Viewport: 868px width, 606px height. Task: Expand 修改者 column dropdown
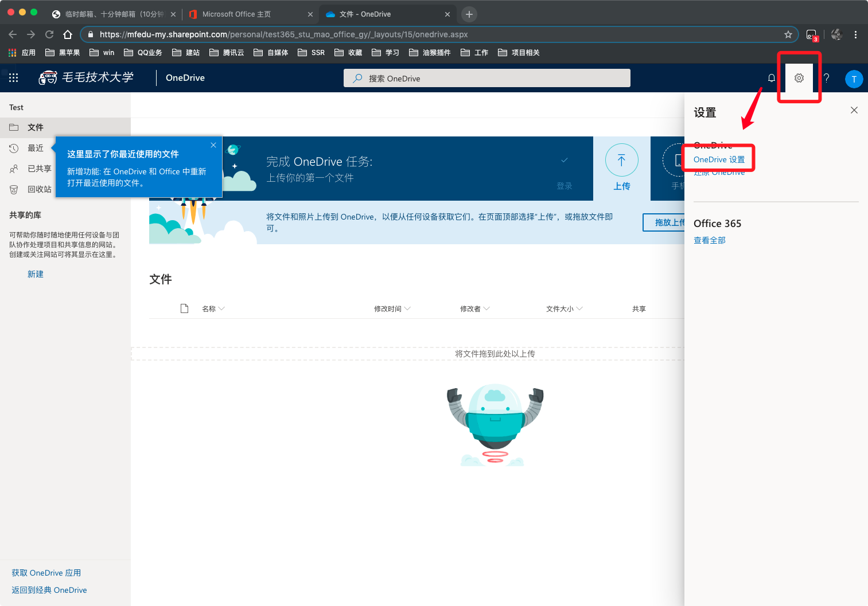click(475, 308)
